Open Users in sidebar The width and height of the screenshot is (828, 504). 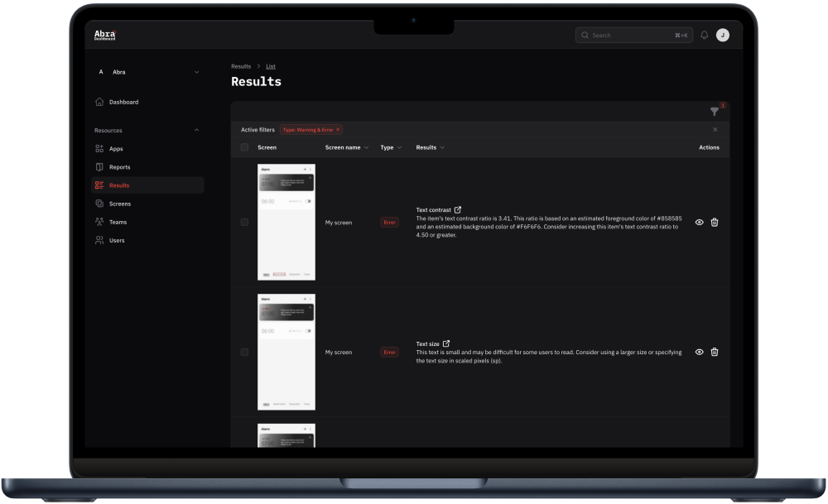point(148,240)
